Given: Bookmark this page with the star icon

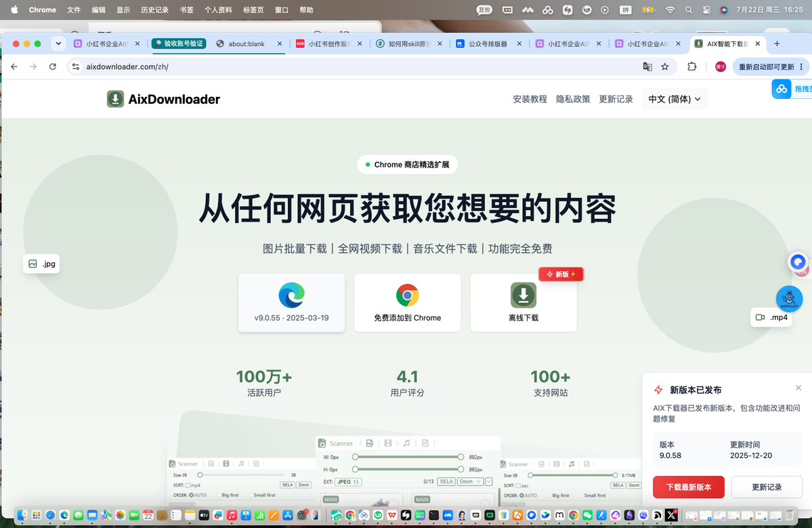Looking at the screenshot, I should [665, 66].
